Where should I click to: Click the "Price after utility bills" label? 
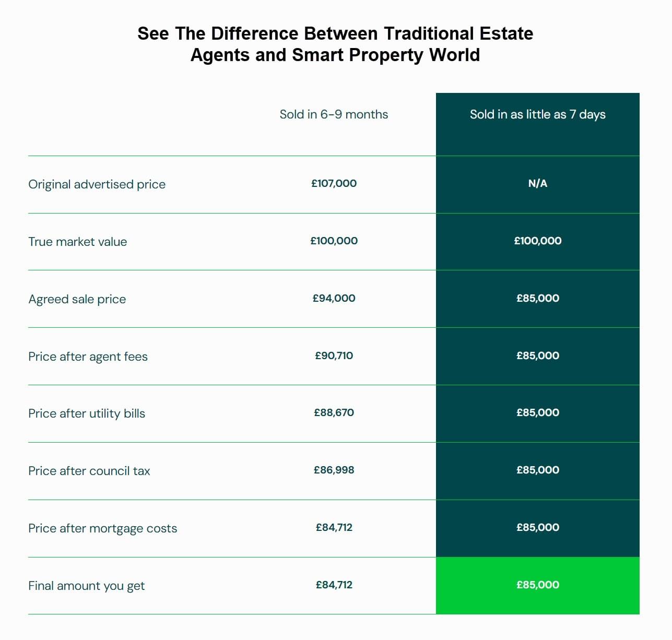click(x=87, y=413)
